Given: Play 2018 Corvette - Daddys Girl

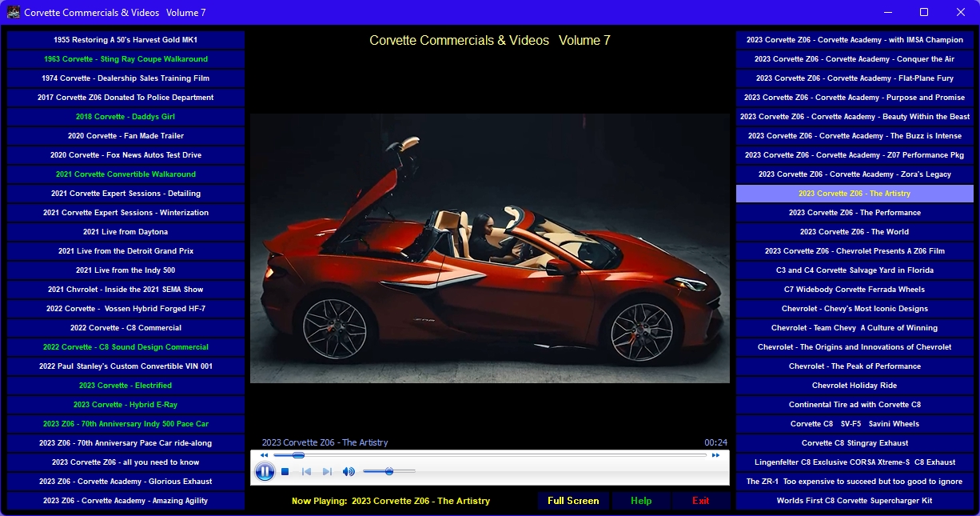Looking at the screenshot, I should point(125,117).
